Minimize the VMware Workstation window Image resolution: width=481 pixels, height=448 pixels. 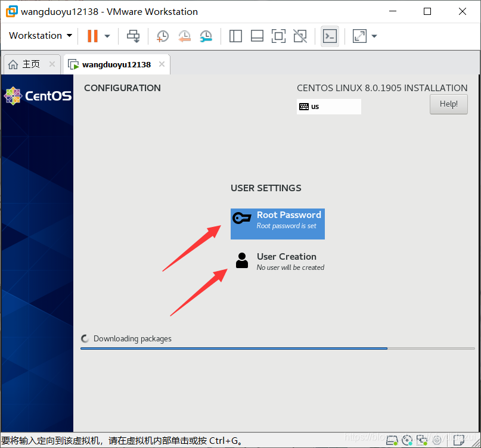coord(393,11)
